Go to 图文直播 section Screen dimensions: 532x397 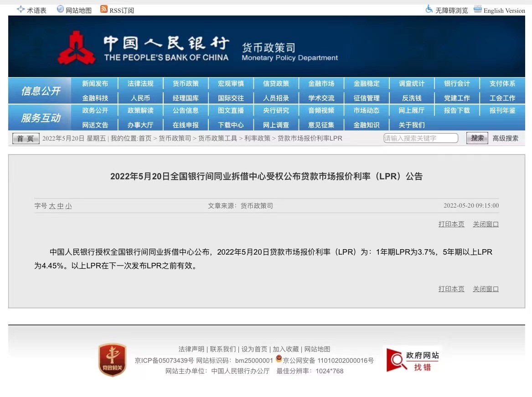tap(231, 110)
